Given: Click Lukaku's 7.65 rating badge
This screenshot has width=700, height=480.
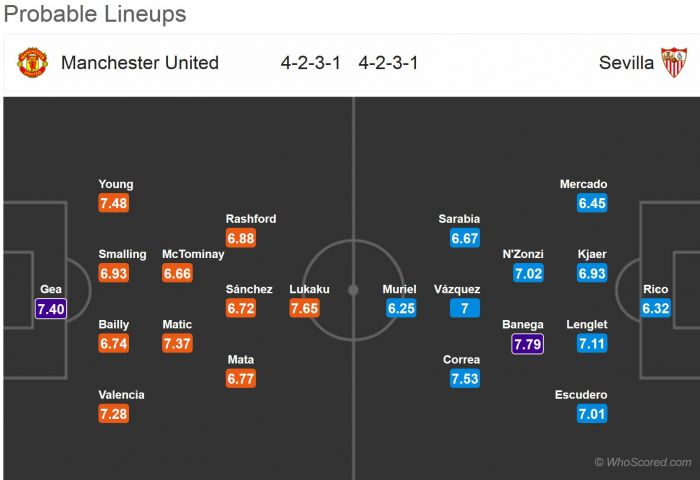Looking at the screenshot, I should click(305, 309).
